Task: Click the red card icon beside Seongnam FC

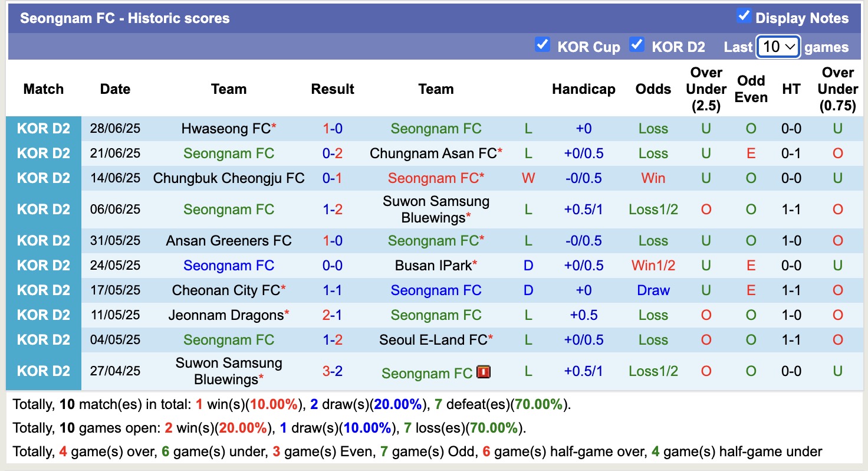Action: (483, 373)
